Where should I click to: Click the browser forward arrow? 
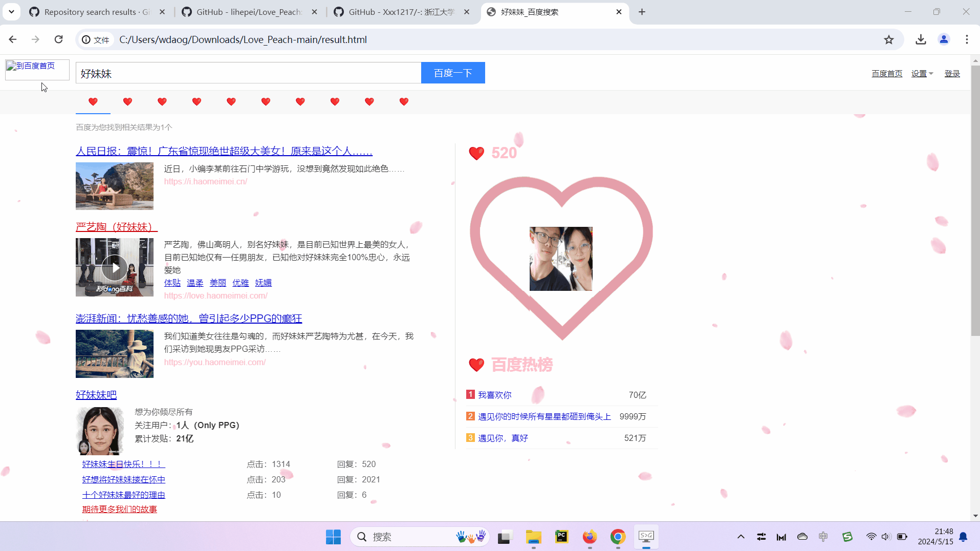click(x=35, y=39)
